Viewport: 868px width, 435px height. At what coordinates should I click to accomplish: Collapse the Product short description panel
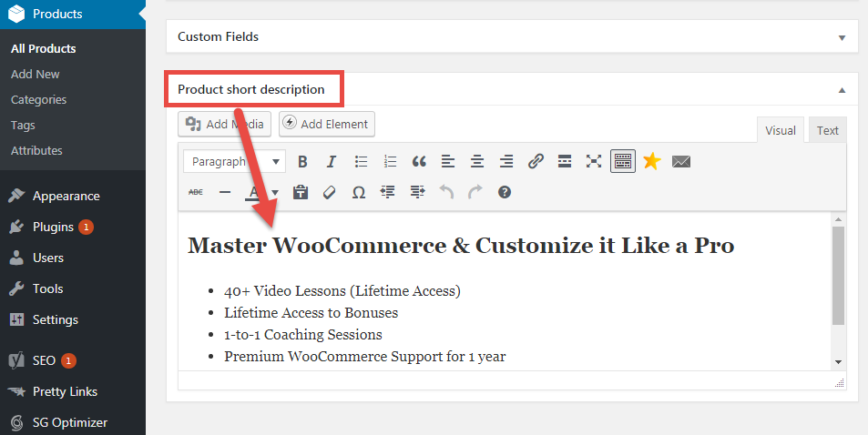coord(842,90)
